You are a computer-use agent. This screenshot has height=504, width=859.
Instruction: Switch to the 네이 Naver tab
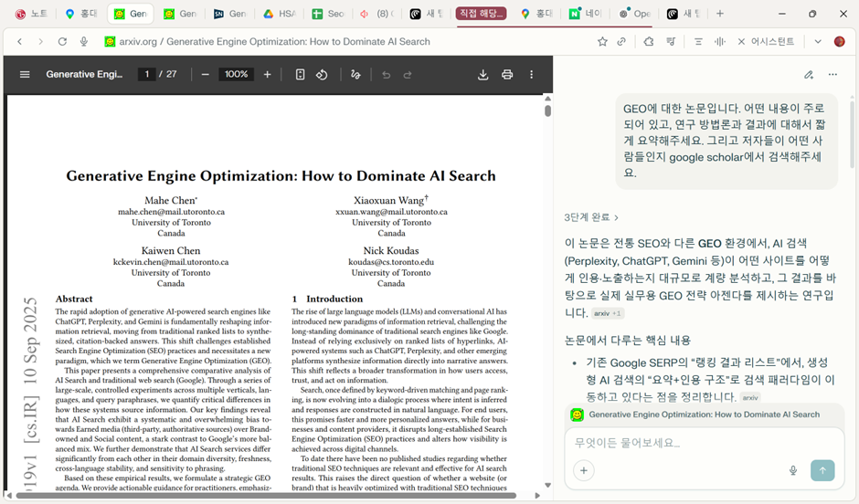click(587, 14)
